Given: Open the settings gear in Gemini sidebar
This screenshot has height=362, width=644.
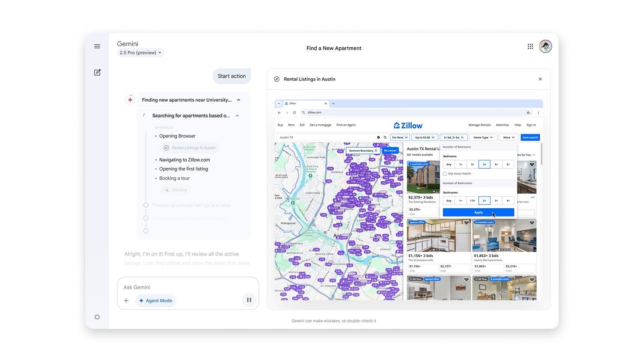Looking at the screenshot, I should (97, 317).
